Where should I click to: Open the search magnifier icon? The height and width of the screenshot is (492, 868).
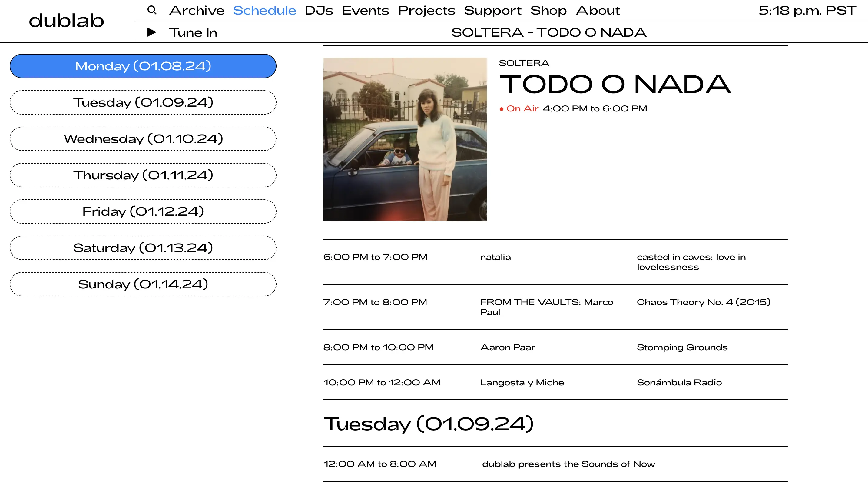152,10
